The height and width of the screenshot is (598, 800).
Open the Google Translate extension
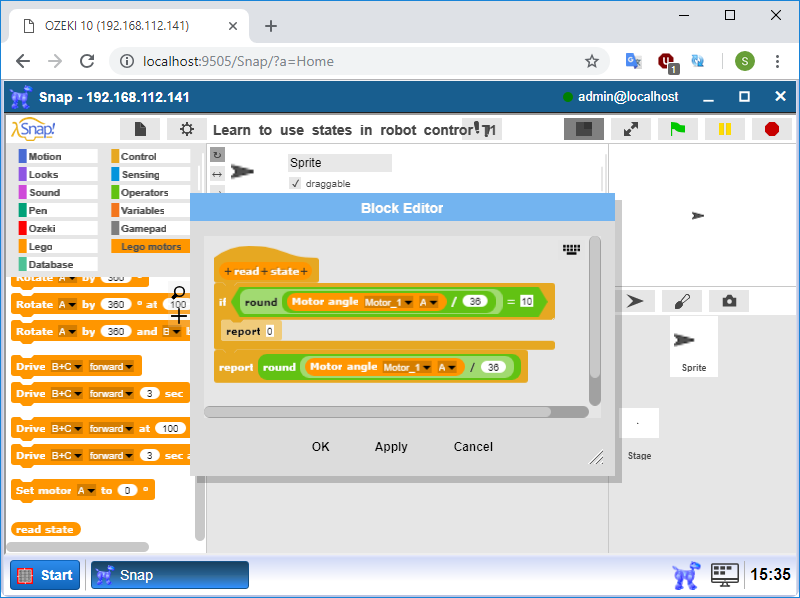click(x=633, y=61)
